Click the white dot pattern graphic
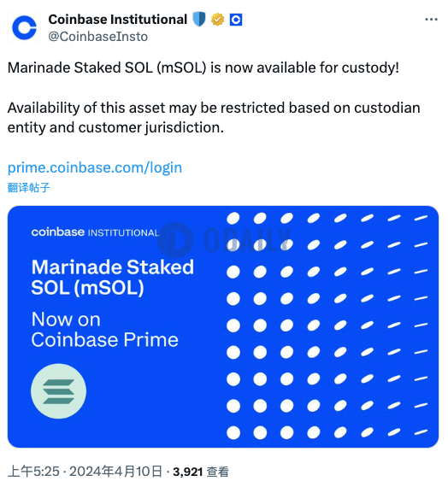This screenshot has width=448, height=481. click(327, 326)
